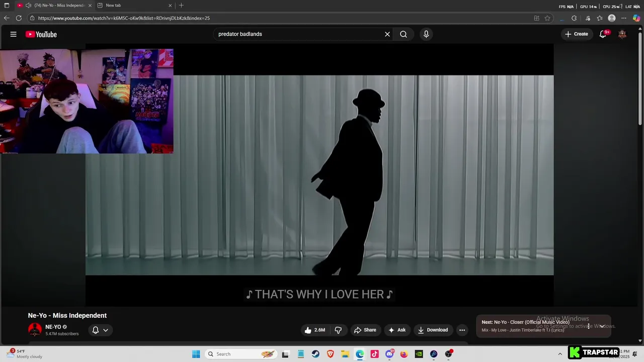The image size is (644, 362).
Task: Dislike the Ne-Yo video
Action: (x=338, y=330)
